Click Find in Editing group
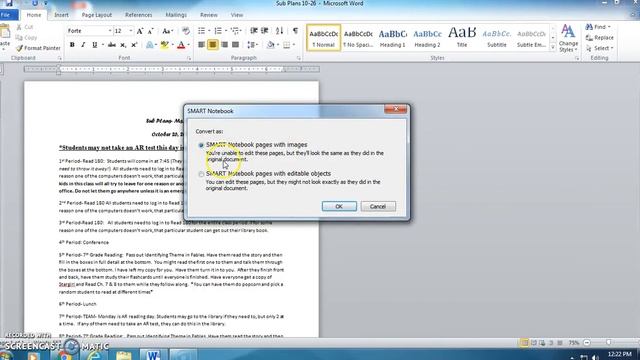 (598, 27)
